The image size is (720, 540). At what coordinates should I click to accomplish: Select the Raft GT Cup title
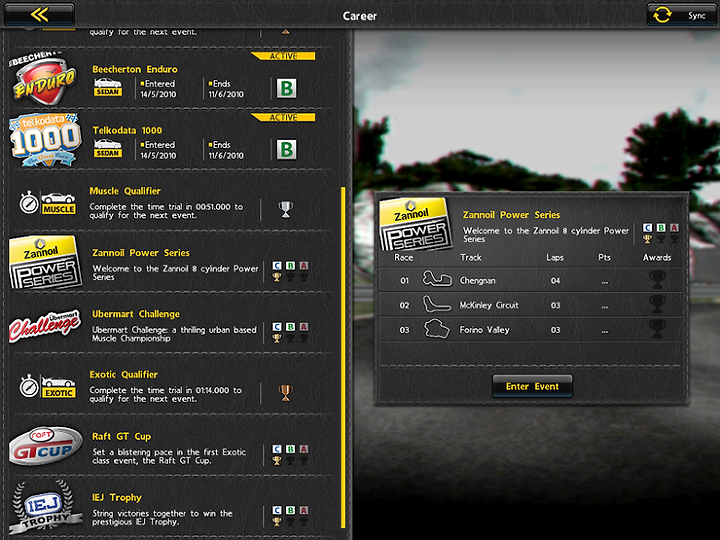(122, 437)
